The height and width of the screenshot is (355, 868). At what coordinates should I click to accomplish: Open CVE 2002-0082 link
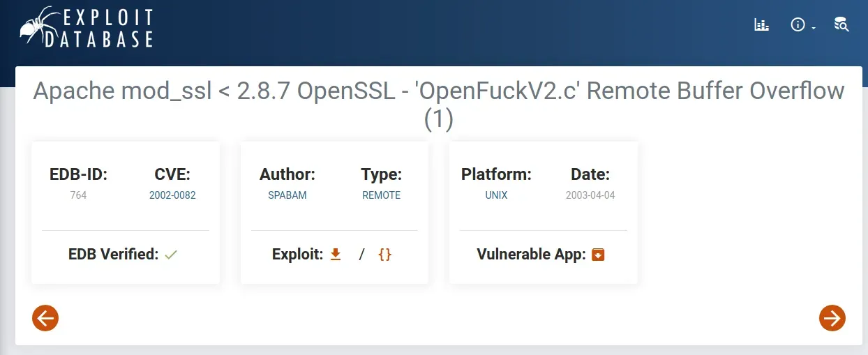point(172,195)
